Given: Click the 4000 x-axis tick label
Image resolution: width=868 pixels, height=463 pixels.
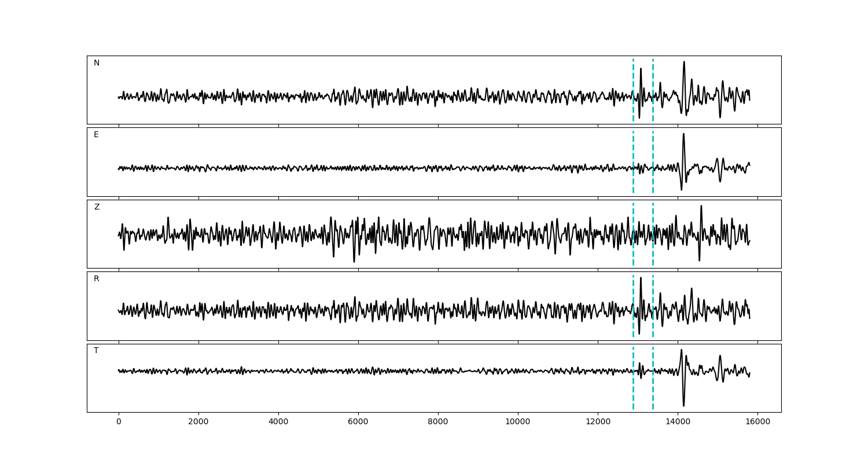Looking at the screenshot, I should point(278,422).
